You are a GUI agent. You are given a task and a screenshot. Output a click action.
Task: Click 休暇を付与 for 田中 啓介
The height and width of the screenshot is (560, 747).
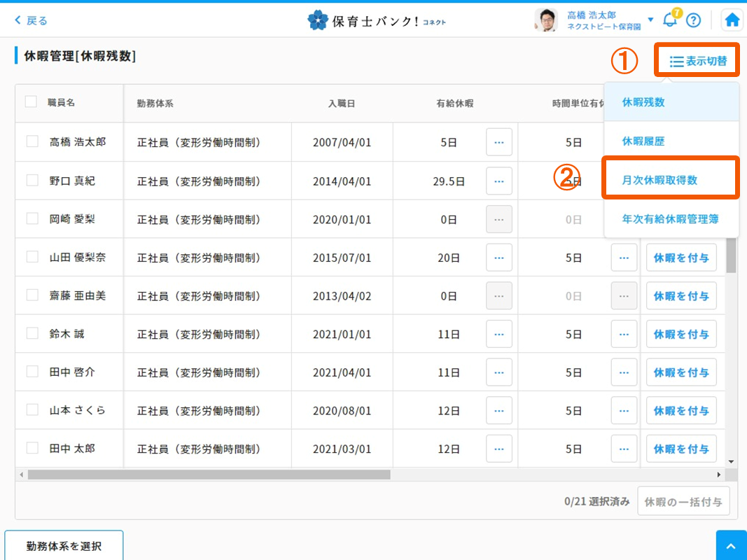click(680, 372)
